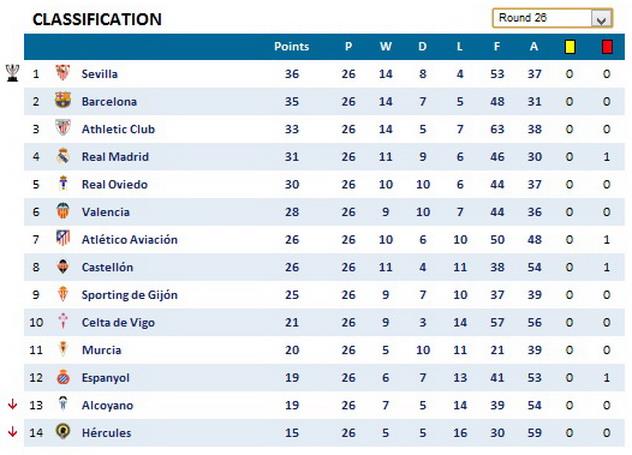Viewport: 632px width, 455px height.
Task: Click the Round 26 combo box field
Action: (540, 18)
